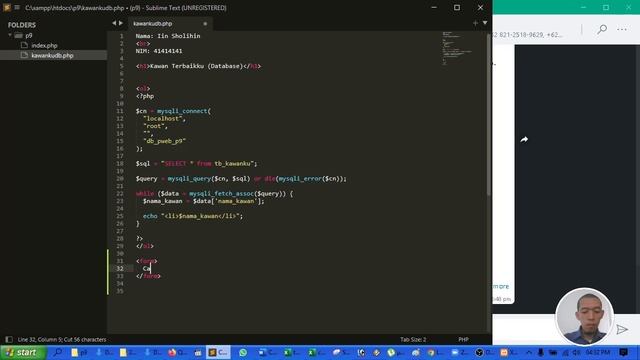Screen dimensions: 640x360
Task: Click the mysqli_connect text on line 11
Action: click(x=182, y=111)
